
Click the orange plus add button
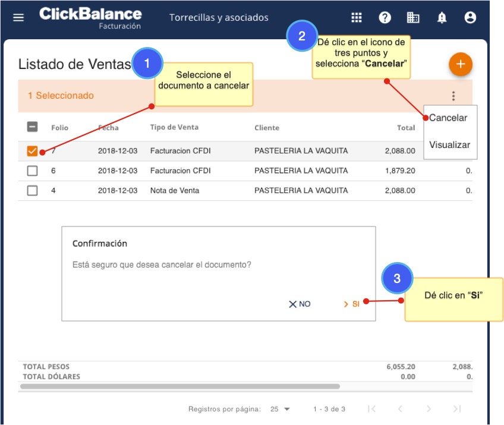460,64
